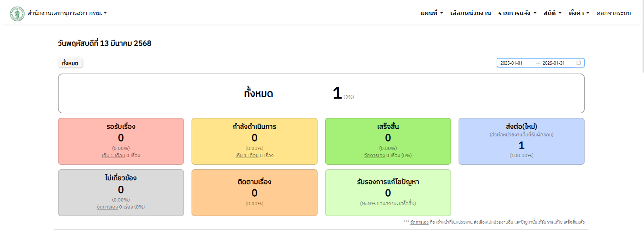Image resolution: width=644 pixels, height=234 pixels.
Task: Expand the แผนที่ menu
Action: click(431, 13)
